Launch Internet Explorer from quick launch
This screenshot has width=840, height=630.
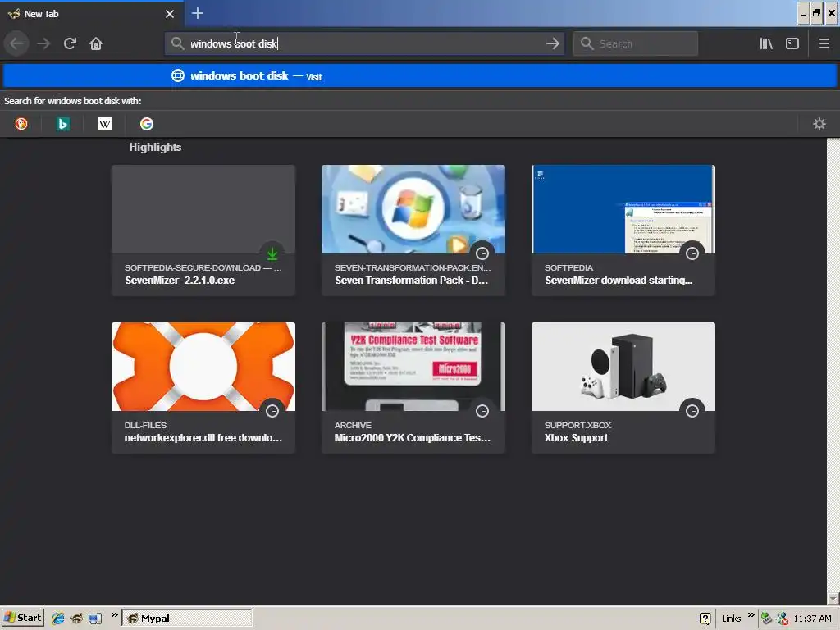coord(58,619)
